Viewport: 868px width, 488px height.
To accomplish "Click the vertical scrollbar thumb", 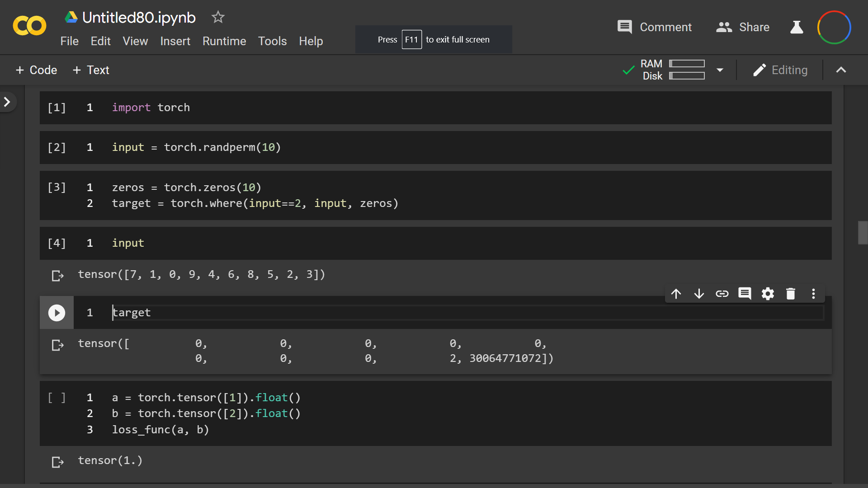I will coord(863,233).
